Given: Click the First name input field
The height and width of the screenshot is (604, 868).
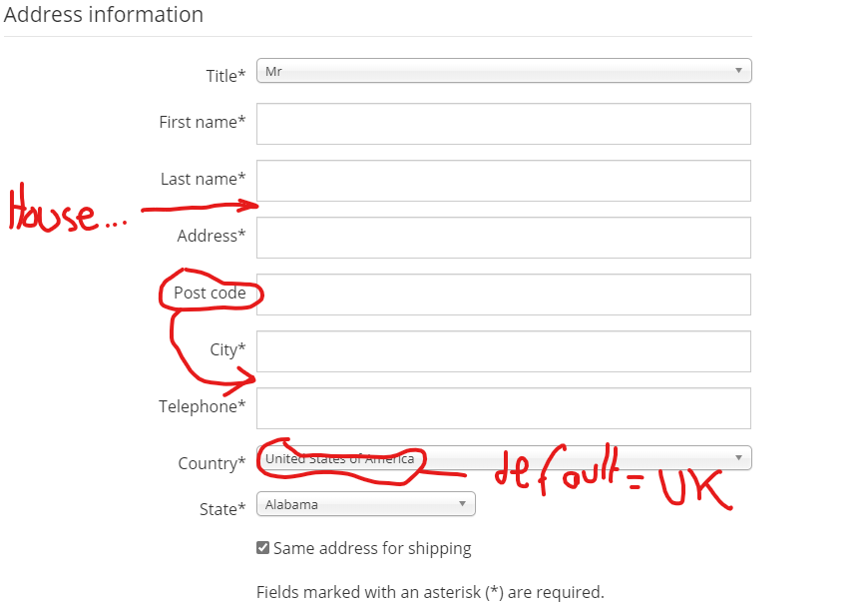Looking at the screenshot, I should (x=503, y=124).
